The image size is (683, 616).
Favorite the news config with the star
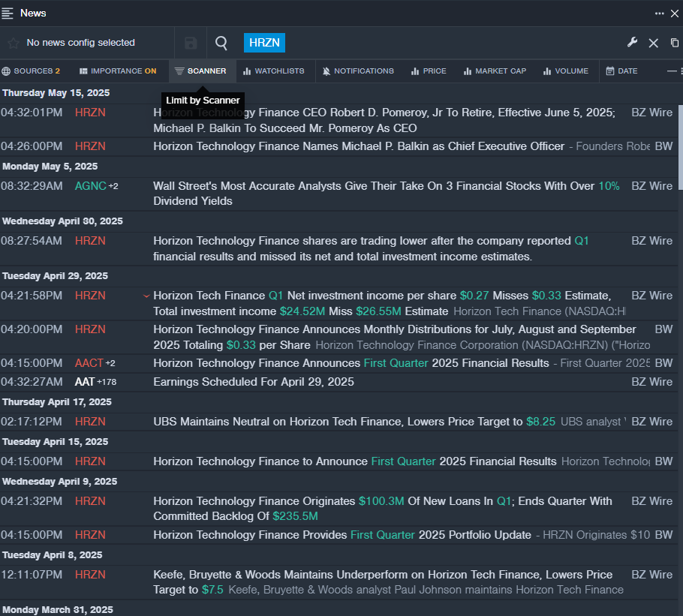tap(13, 43)
